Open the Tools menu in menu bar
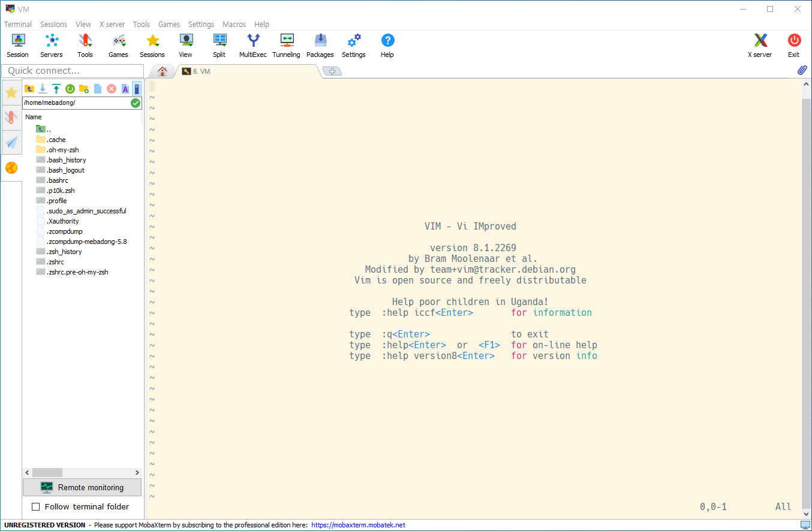This screenshot has height=531, width=812. [x=142, y=25]
